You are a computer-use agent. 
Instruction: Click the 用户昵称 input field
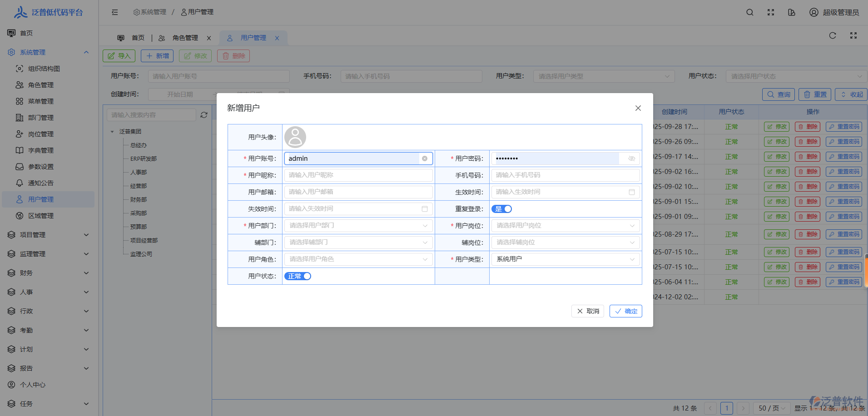pos(358,175)
